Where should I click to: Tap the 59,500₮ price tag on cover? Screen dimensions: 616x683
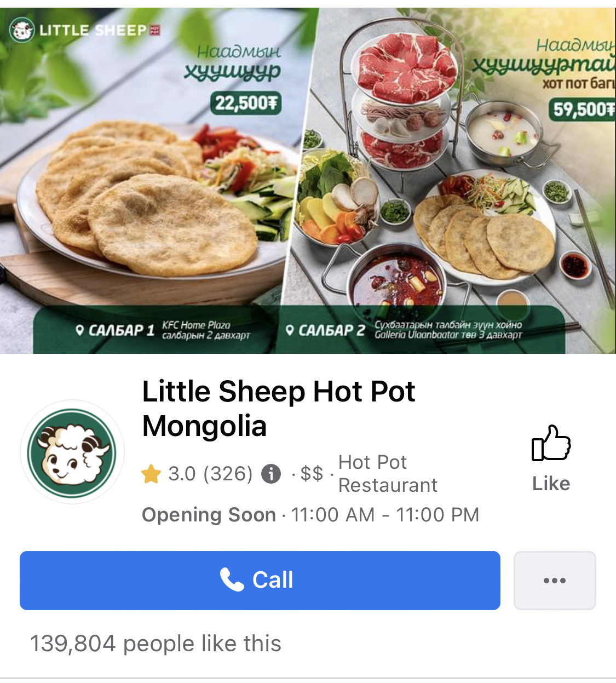point(583,110)
